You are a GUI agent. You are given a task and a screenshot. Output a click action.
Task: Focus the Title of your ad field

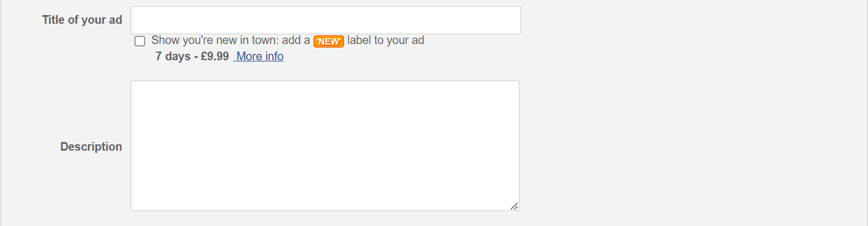point(326,20)
